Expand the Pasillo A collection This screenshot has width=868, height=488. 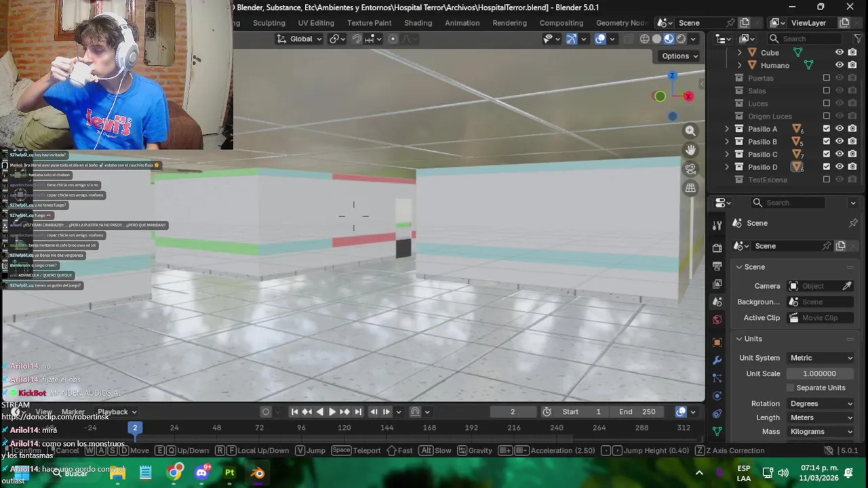pos(727,129)
